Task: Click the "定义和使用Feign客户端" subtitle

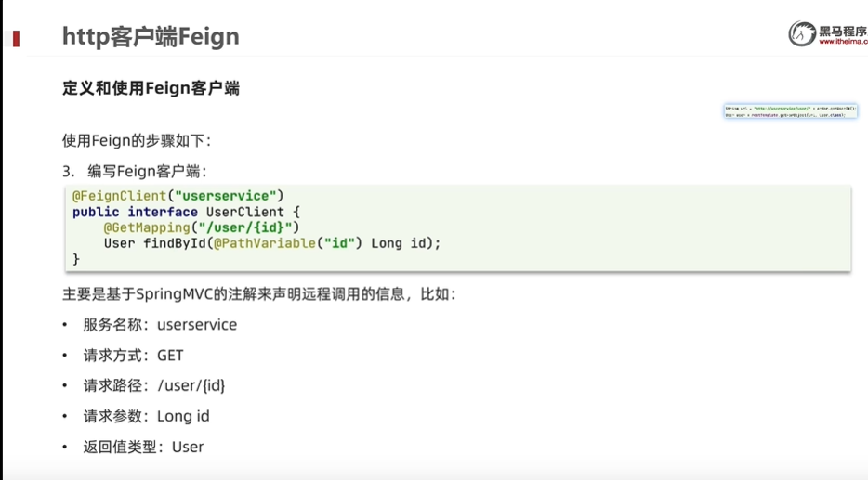Action: coord(151,88)
